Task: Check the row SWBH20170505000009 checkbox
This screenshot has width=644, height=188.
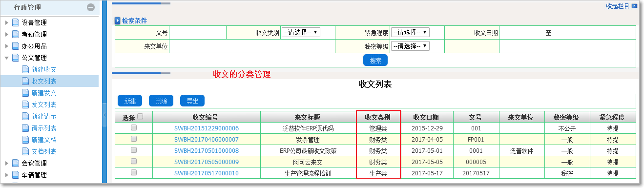Action: coord(134,161)
